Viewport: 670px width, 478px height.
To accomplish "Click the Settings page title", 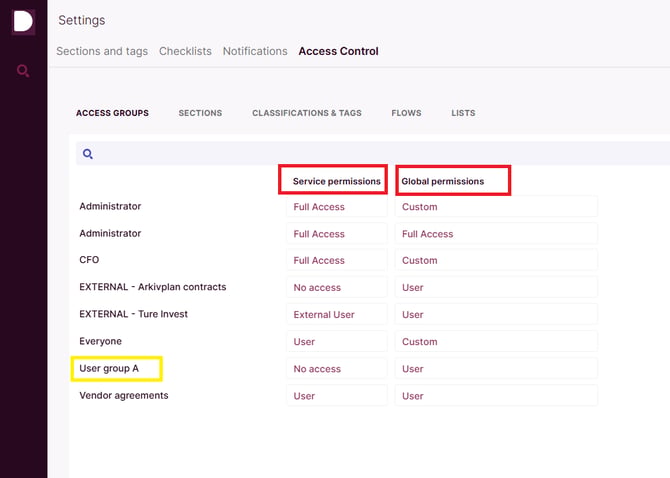I will click(x=82, y=20).
